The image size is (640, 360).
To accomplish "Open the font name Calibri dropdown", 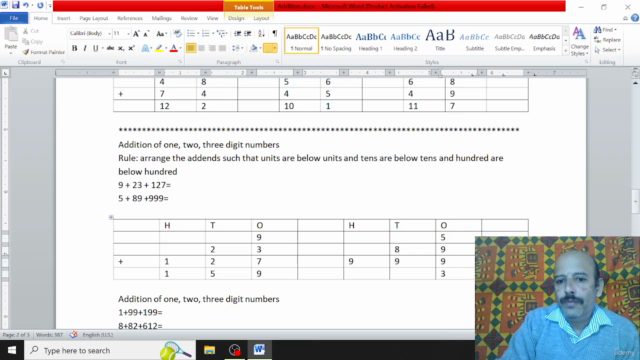I will pos(109,33).
